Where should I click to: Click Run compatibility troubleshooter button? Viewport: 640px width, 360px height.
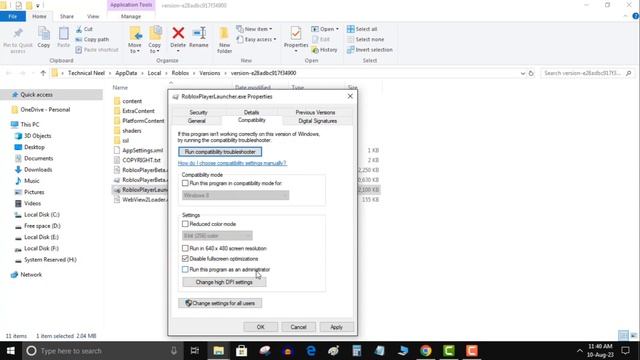(x=220, y=152)
